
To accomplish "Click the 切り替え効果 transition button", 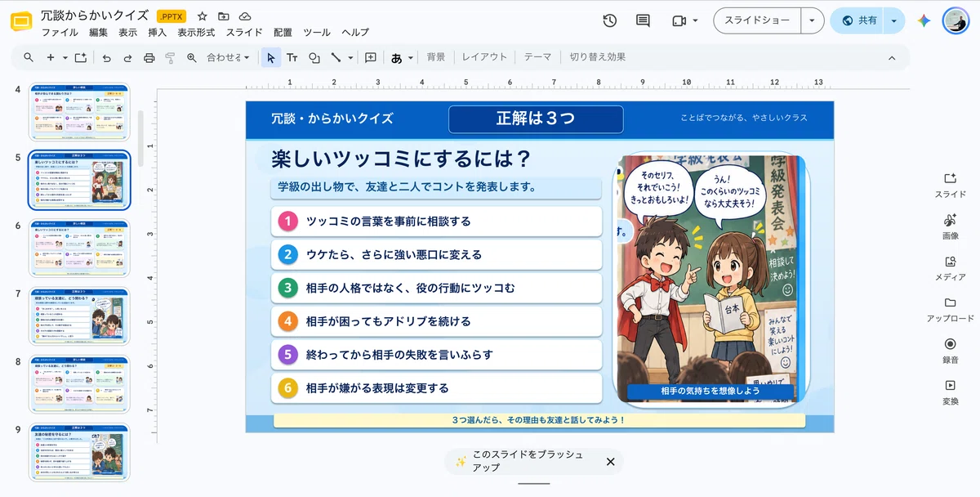I will click(598, 57).
